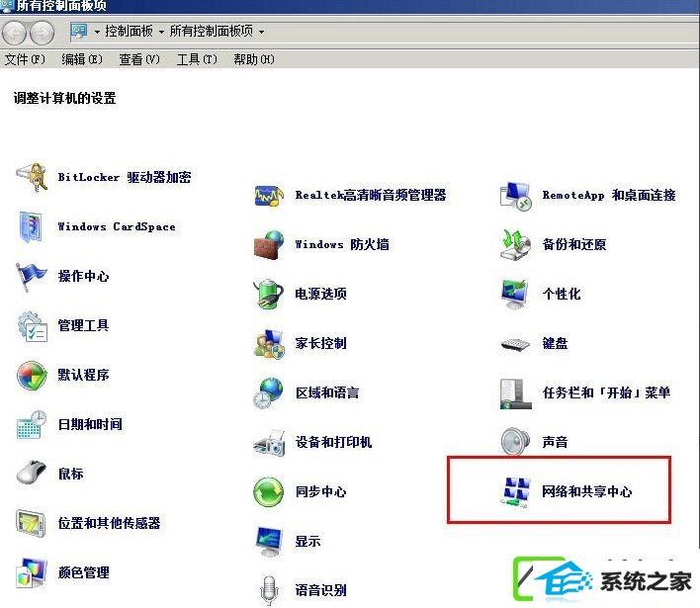Click the 电源选项 battery icon
Viewport: 700px width, 608px height.
click(x=269, y=294)
